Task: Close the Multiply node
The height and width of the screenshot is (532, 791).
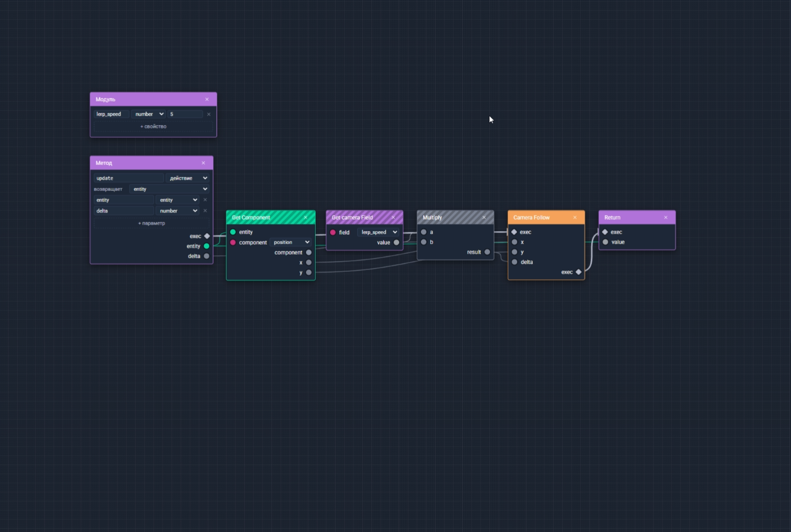Action: 484,217
